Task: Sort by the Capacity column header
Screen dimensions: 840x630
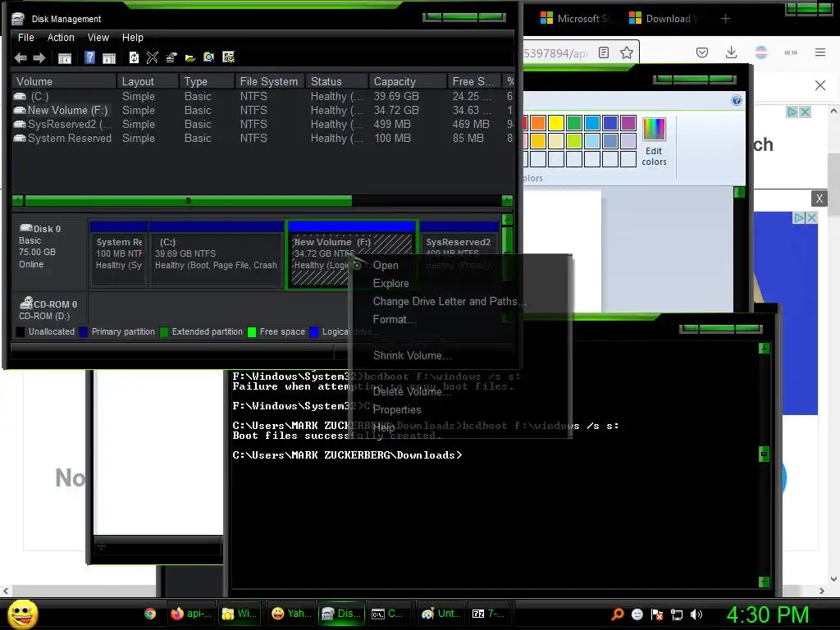Action: tap(408, 81)
